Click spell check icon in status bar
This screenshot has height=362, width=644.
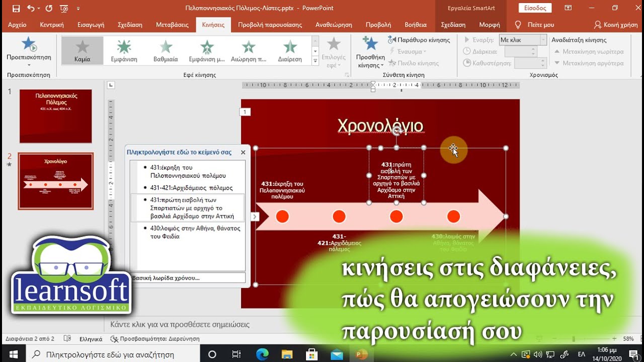pyautogui.click(x=67, y=339)
